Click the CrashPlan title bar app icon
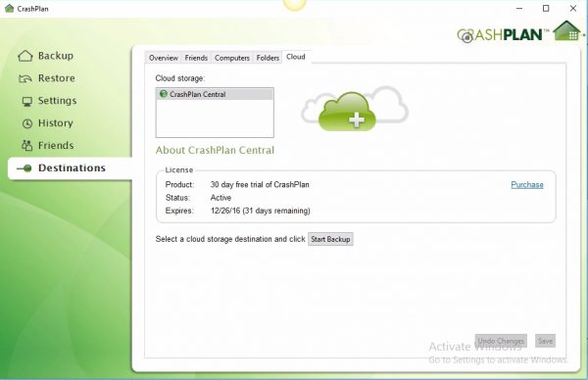Screen dimensions: 588x380 coord(10,8)
